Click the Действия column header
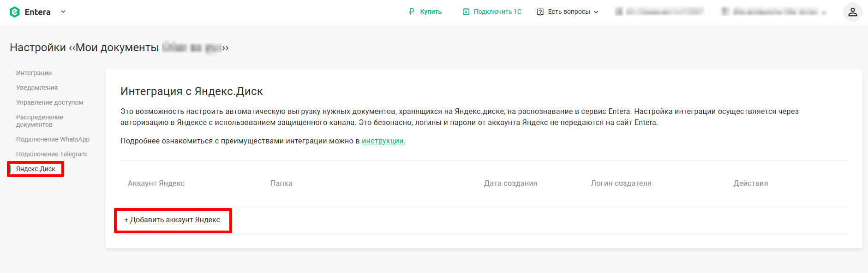 pyautogui.click(x=751, y=183)
